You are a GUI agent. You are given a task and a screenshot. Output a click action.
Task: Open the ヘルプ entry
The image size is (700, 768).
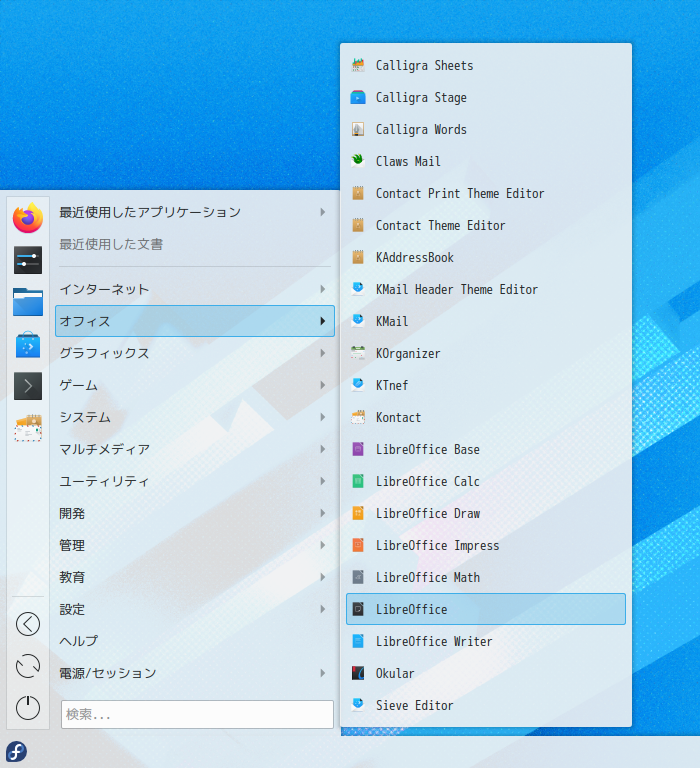(195, 641)
